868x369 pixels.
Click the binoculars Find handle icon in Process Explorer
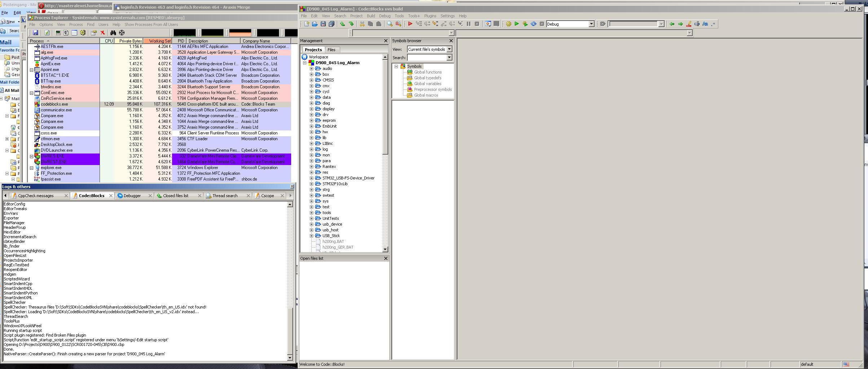(x=113, y=33)
